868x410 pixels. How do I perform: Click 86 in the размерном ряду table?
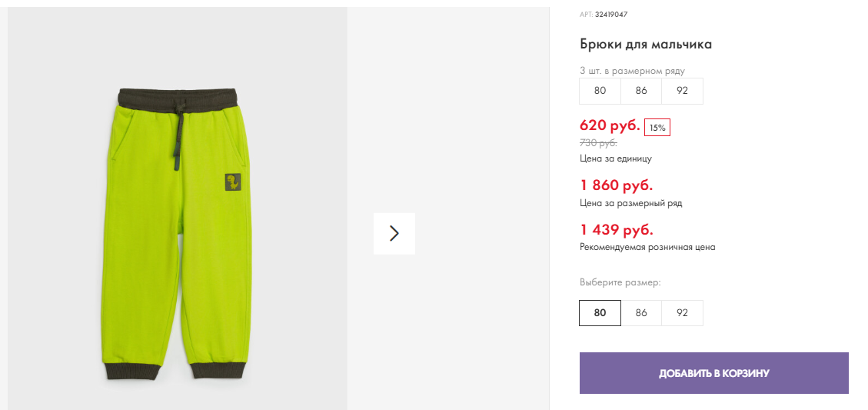[641, 91]
